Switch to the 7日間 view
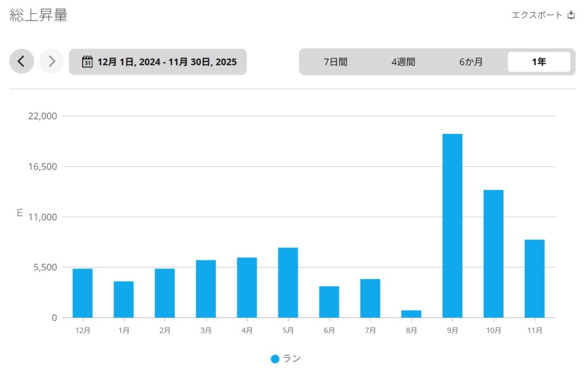Image resolution: width=588 pixels, height=368 pixels. pos(335,62)
